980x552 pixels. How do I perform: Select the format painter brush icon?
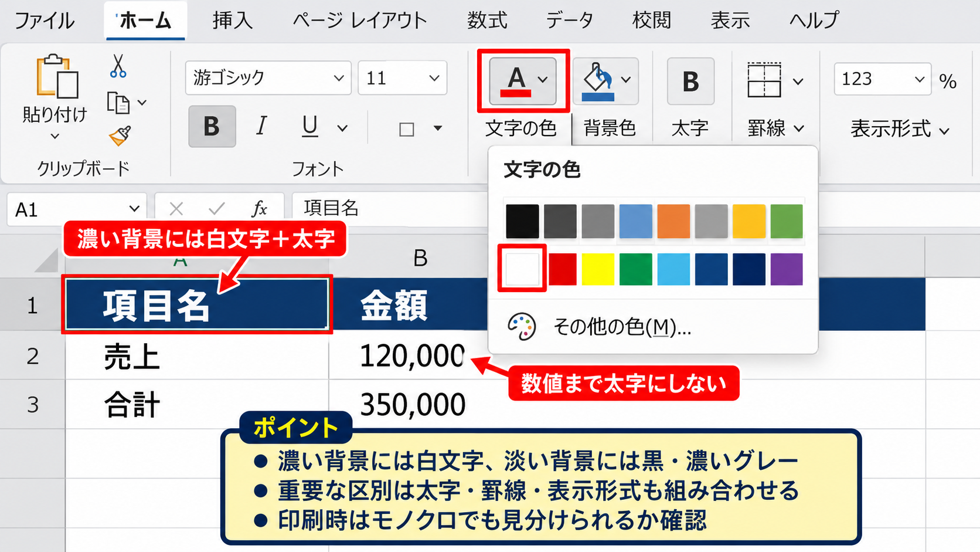120,136
